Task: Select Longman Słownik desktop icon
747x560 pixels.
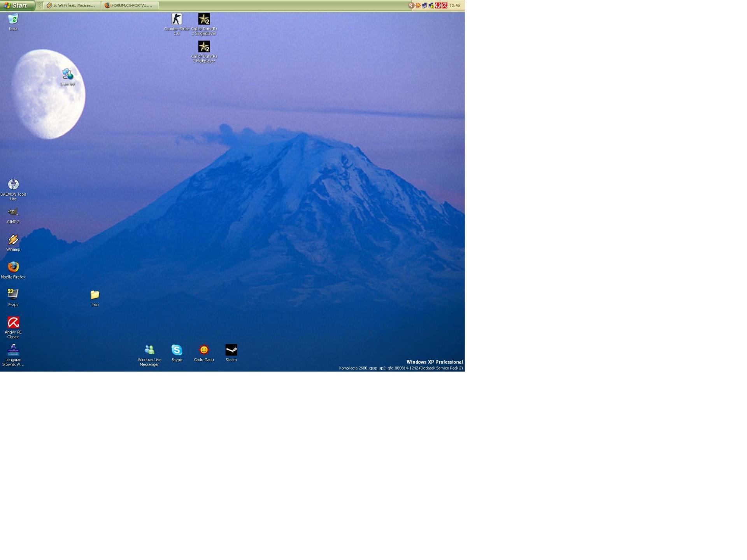Action: 13,355
